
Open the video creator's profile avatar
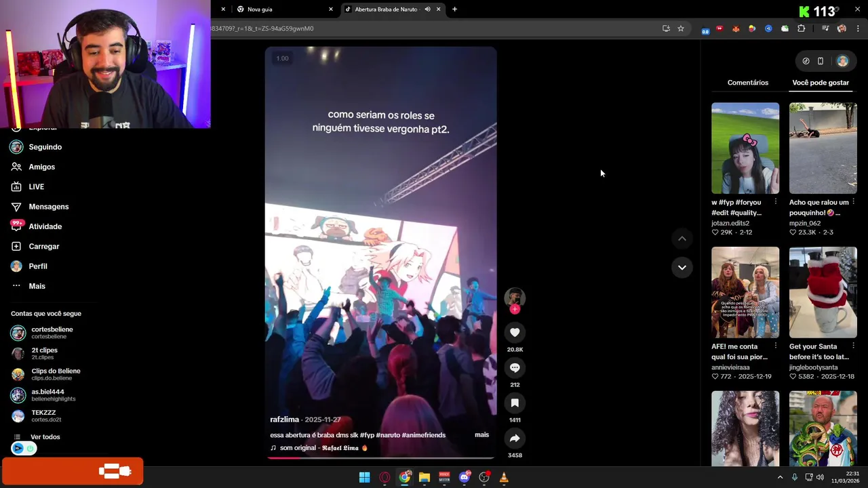(515, 297)
